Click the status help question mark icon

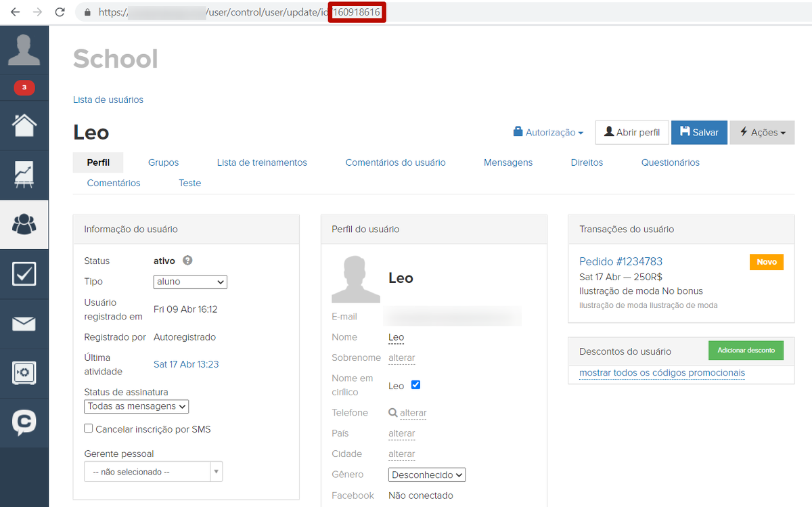[187, 261]
